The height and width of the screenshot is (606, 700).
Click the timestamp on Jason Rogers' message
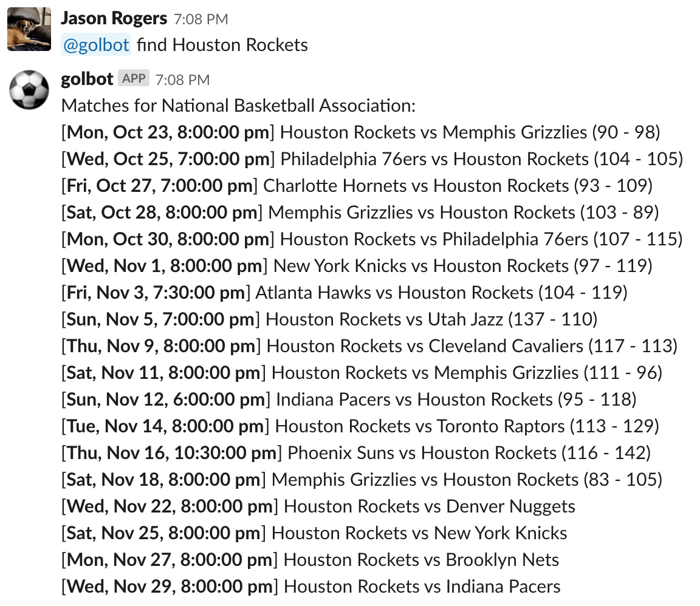201,19
